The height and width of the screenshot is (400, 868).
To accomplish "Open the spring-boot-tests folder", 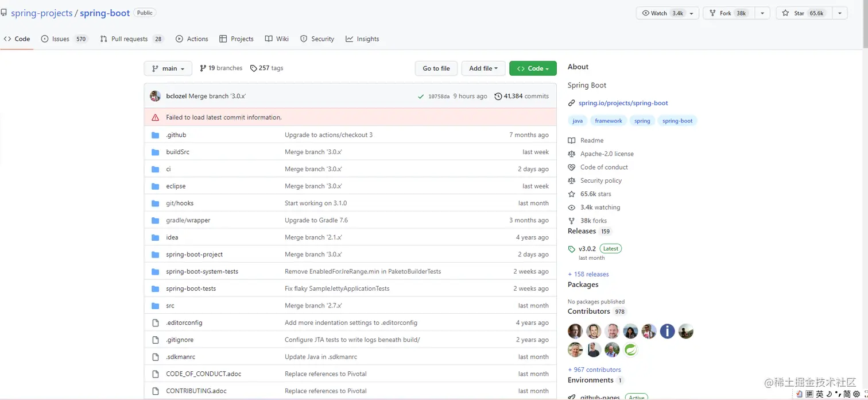I will 191,289.
